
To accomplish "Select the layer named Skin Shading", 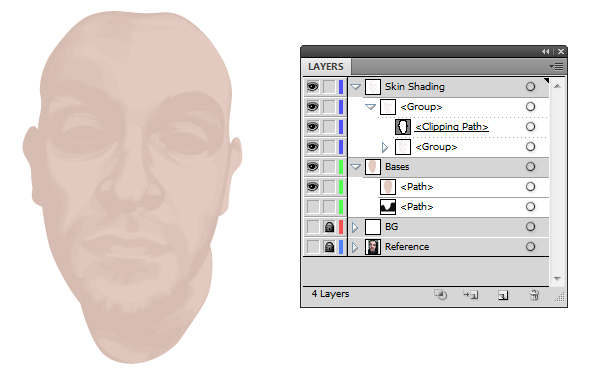I will click(x=415, y=87).
